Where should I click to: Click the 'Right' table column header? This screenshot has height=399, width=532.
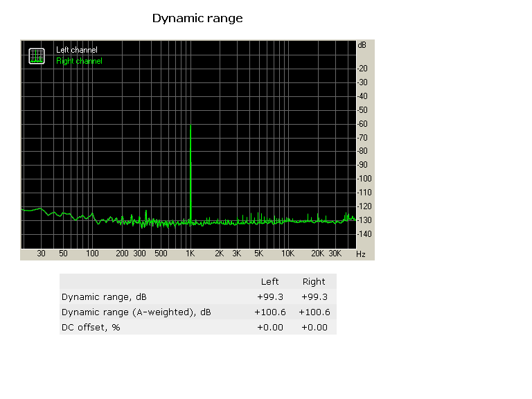coord(314,282)
